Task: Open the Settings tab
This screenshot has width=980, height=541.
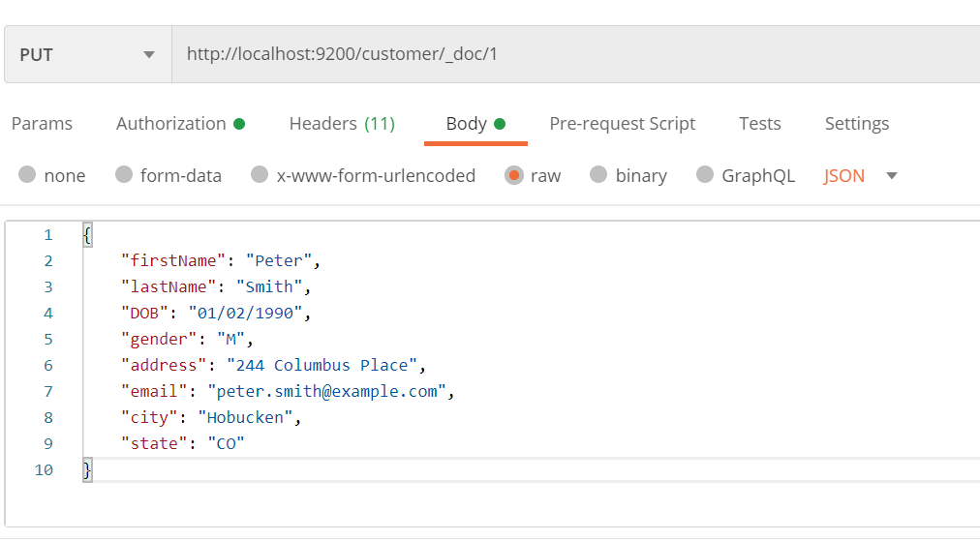Action: click(x=857, y=124)
